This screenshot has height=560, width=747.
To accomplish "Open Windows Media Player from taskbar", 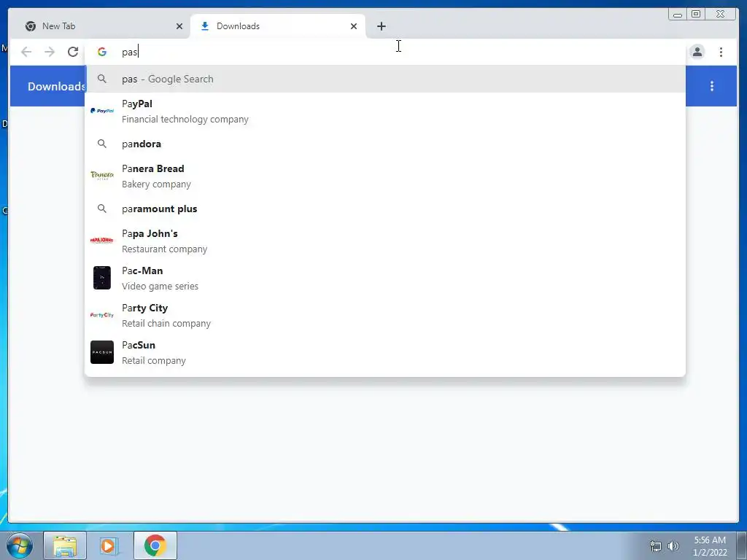I will pos(108,545).
